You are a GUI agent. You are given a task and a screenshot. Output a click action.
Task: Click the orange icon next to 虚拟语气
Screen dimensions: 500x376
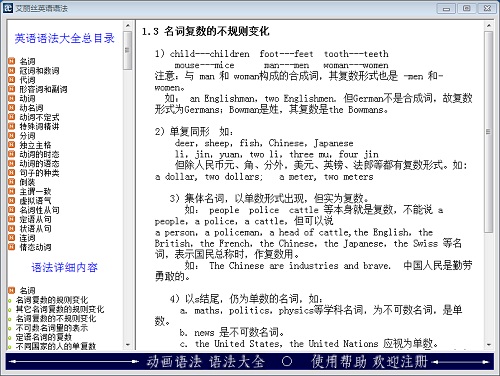[x=12, y=200]
